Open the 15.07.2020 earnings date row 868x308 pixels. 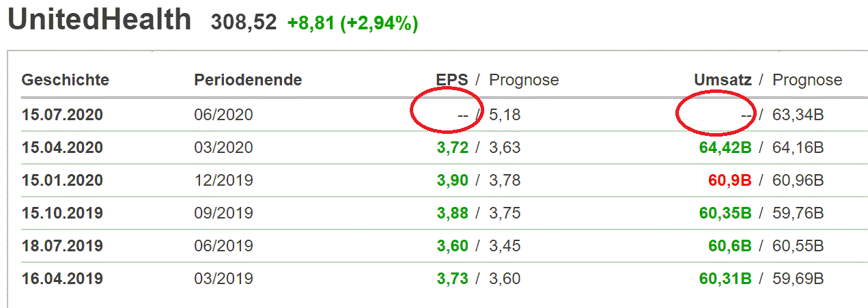coord(62,115)
